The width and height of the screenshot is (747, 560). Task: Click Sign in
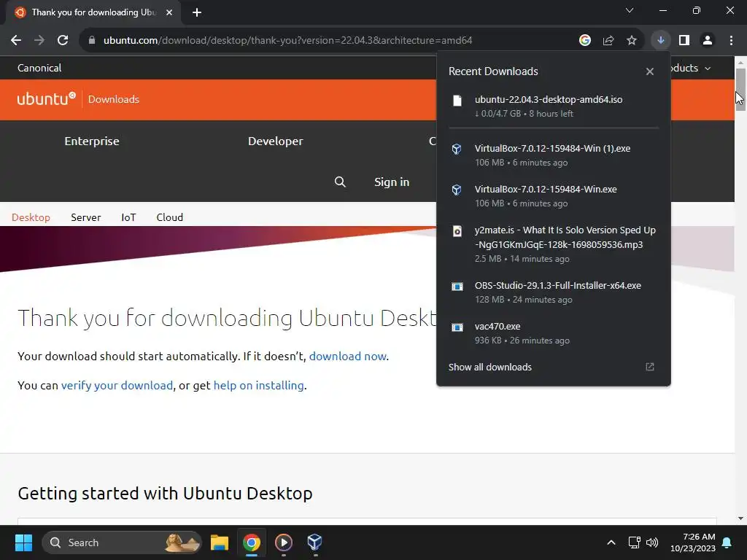pyautogui.click(x=392, y=182)
